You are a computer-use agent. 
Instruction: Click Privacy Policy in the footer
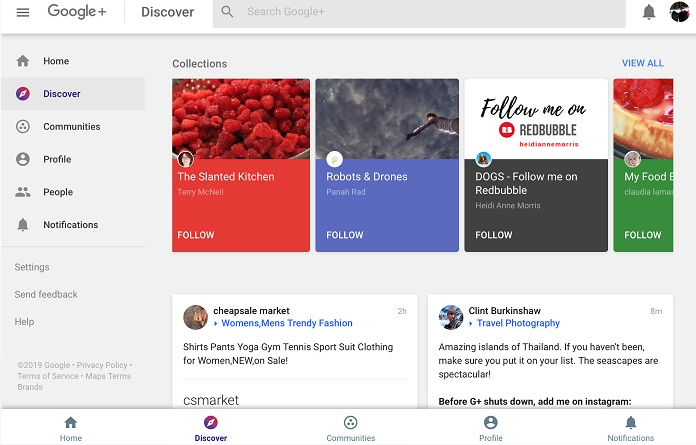pos(102,365)
